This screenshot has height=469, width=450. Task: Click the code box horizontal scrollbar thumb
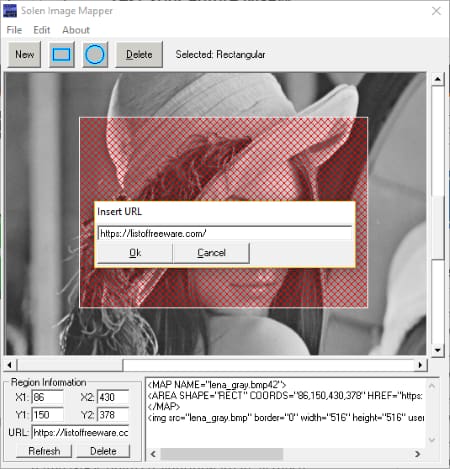222,454
